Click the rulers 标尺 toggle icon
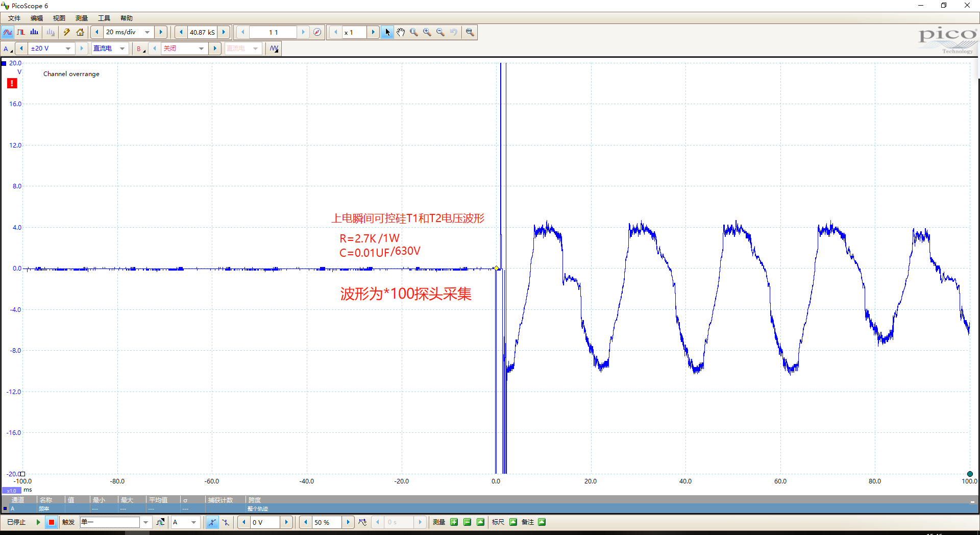The width and height of the screenshot is (980, 535). pos(513,522)
